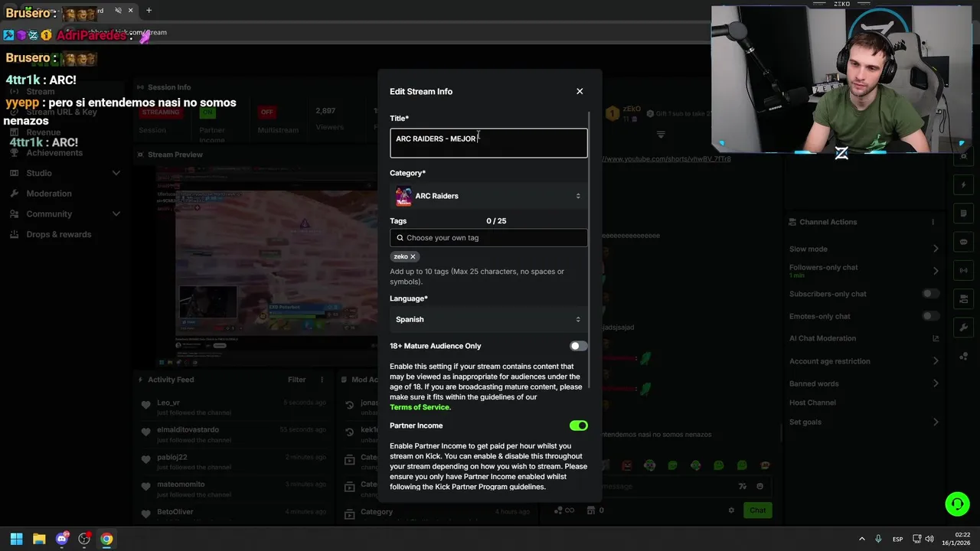The height and width of the screenshot is (551, 980).
Task: Click the ARC Raiders category thumbnail
Action: point(403,197)
